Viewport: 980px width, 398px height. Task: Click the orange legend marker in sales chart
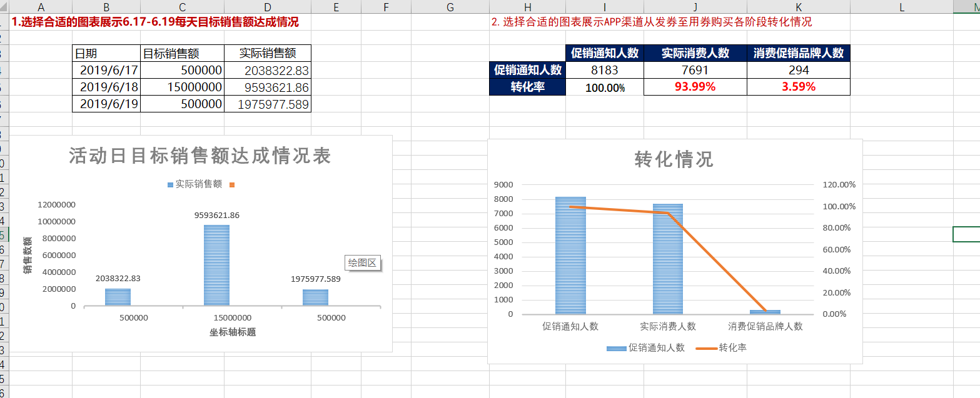click(232, 185)
